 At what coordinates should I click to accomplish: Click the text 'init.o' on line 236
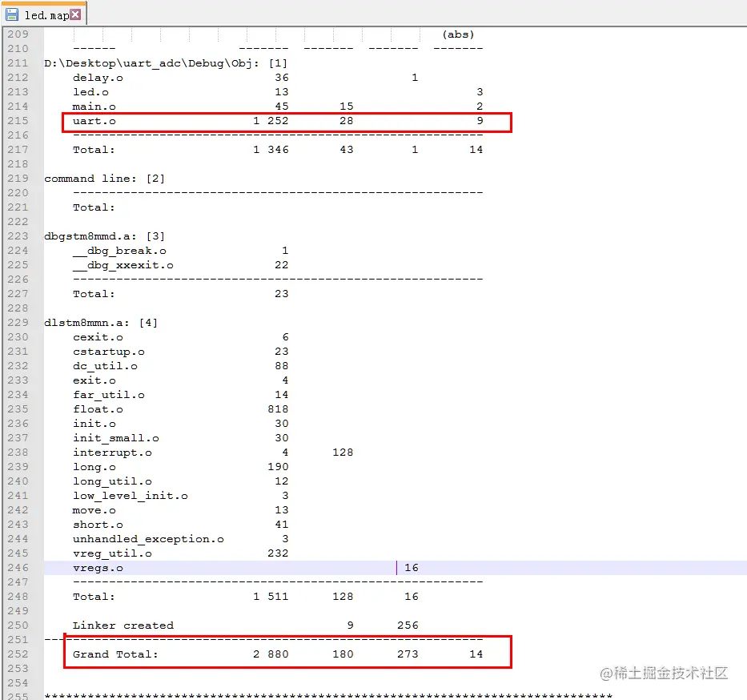(x=94, y=424)
